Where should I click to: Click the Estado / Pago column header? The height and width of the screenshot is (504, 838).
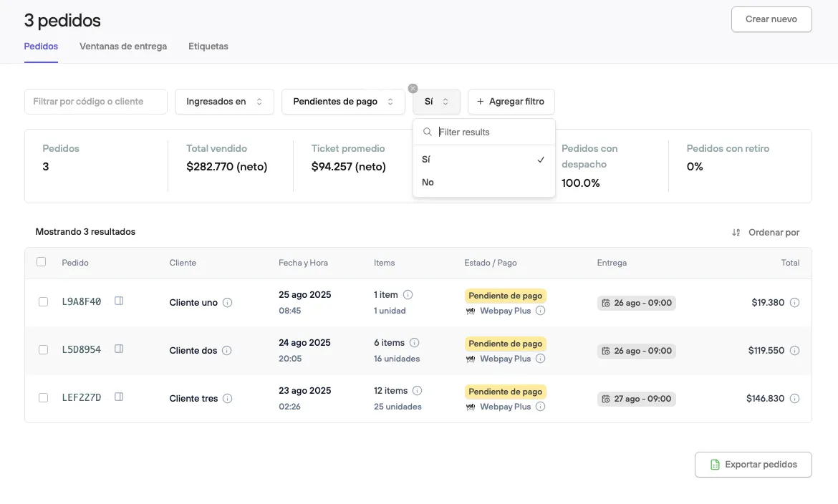(490, 263)
